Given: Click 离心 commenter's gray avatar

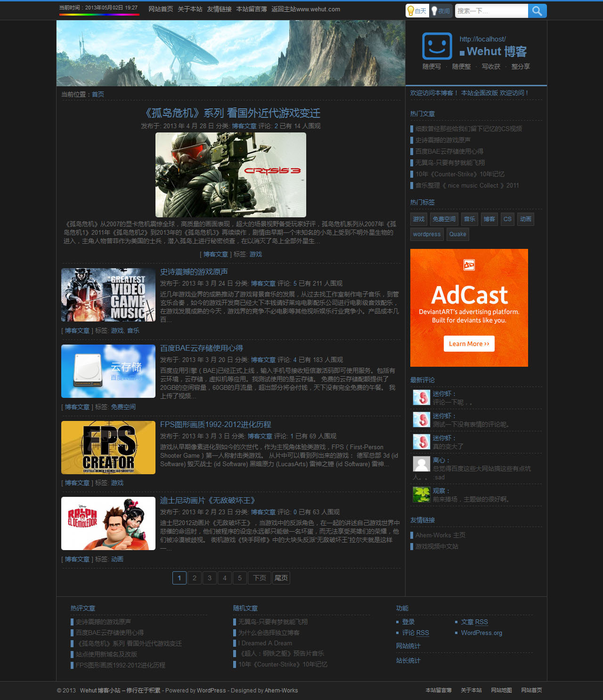Looking at the screenshot, I should tap(422, 464).
